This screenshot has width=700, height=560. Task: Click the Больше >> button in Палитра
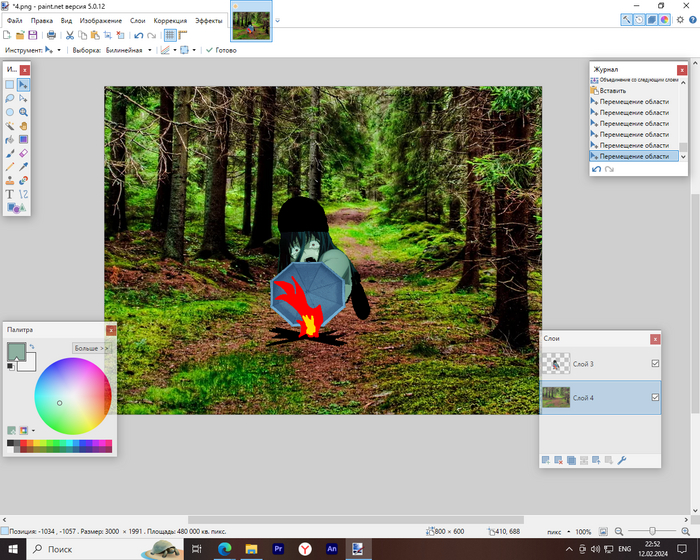(x=92, y=348)
